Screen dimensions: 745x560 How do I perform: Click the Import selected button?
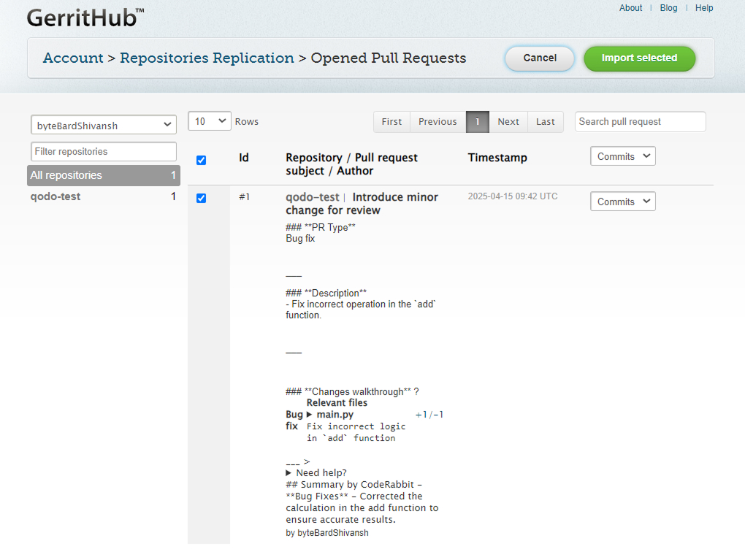pos(640,58)
